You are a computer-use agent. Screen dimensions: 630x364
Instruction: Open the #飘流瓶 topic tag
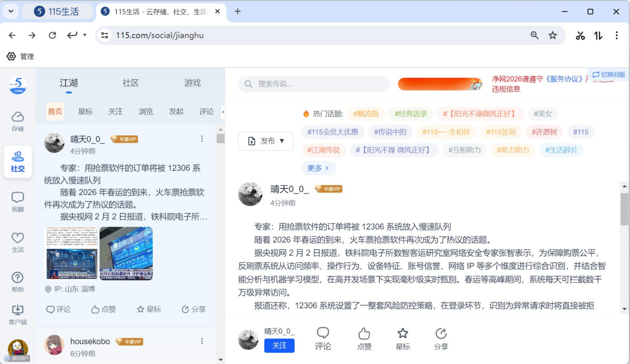pos(365,113)
